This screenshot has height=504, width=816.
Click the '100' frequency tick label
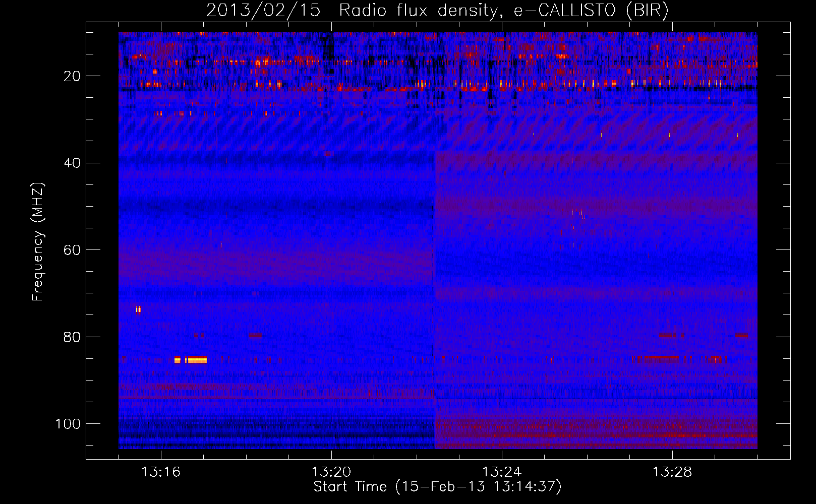[68, 424]
